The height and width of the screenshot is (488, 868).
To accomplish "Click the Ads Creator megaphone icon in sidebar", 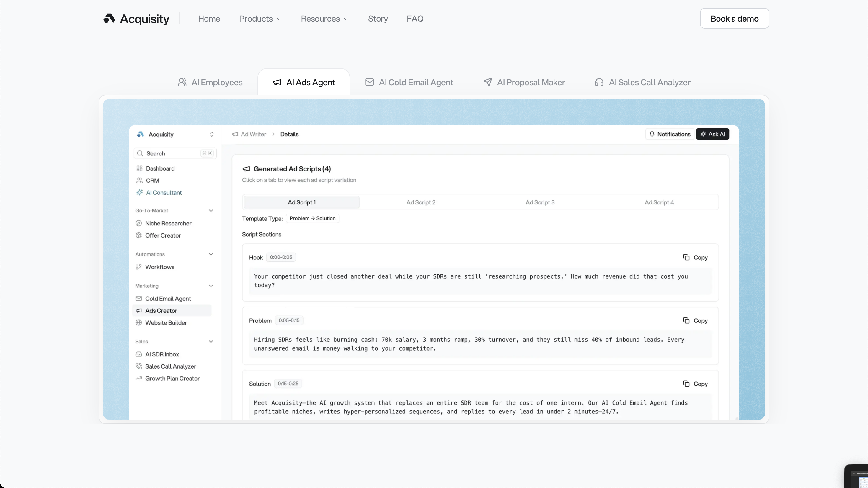I will (138, 310).
